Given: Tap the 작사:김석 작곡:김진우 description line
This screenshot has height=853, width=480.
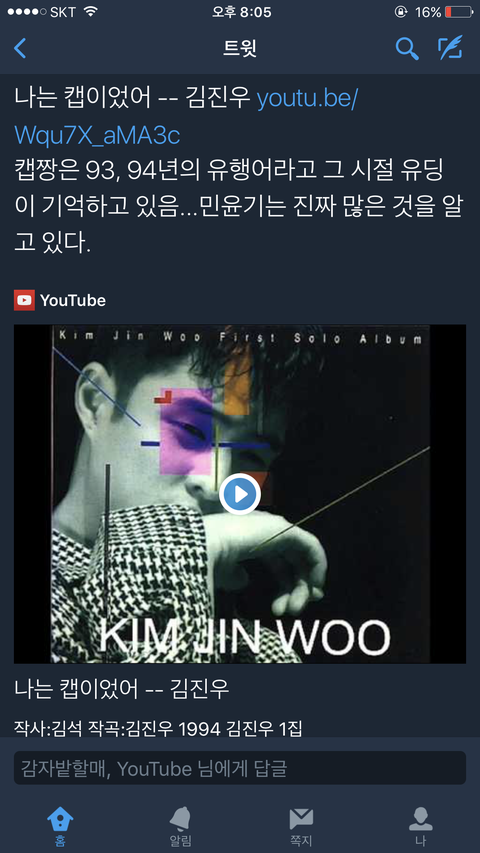Looking at the screenshot, I should (158, 727).
